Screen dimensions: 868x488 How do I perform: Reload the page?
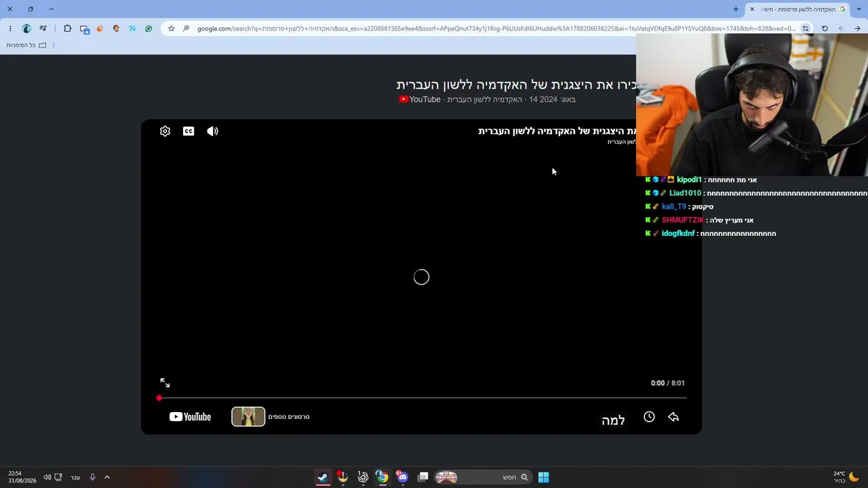pyautogui.click(x=825, y=28)
